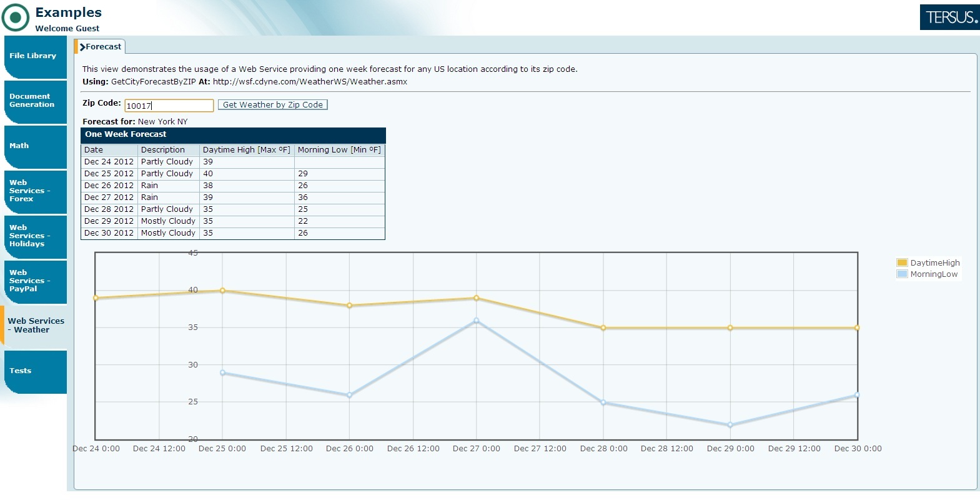Select the Dec 26 2012 table row
The image size is (980, 500).
click(232, 186)
